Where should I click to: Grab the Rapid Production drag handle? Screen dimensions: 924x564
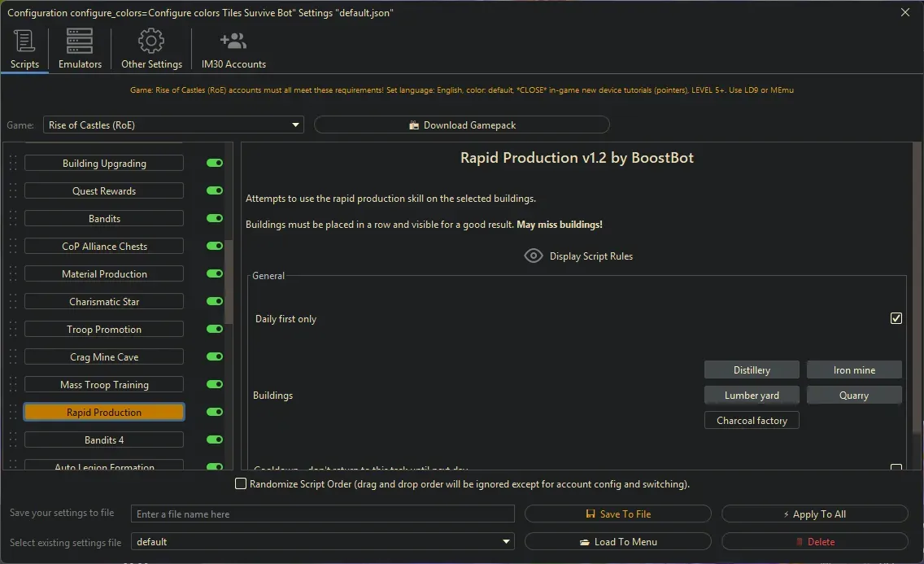[x=13, y=413]
